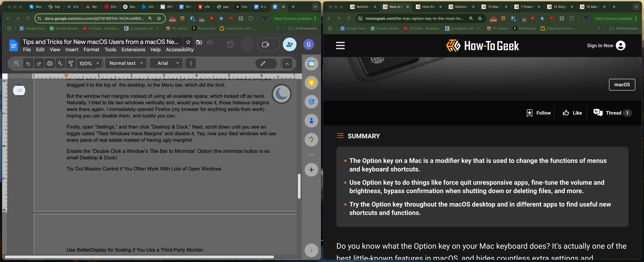
Task: Open the Accessibility menu in Docs
Action: (180, 50)
